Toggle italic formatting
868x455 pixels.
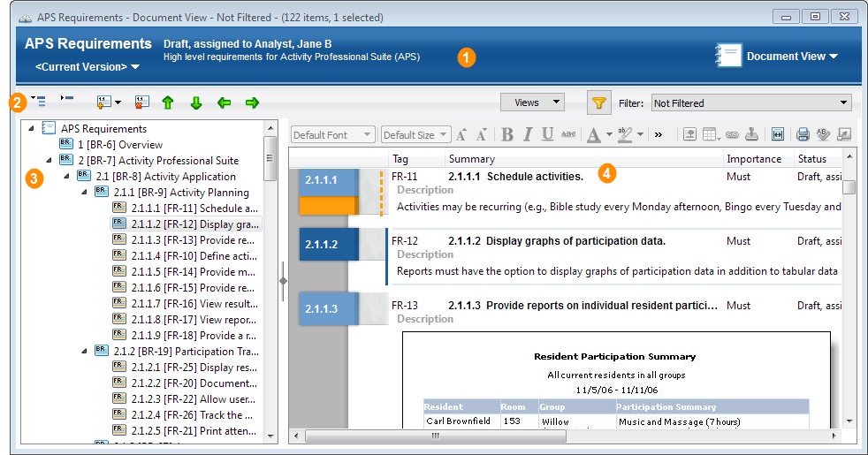click(528, 134)
